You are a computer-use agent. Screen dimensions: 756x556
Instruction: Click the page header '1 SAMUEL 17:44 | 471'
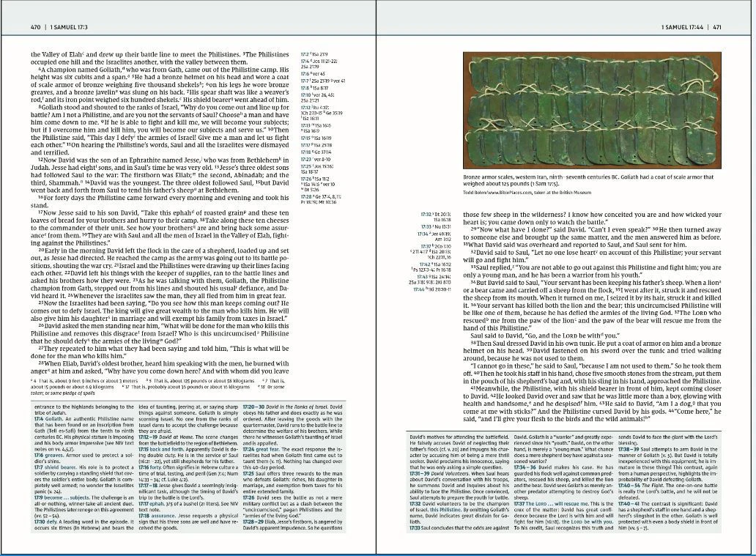(692, 28)
